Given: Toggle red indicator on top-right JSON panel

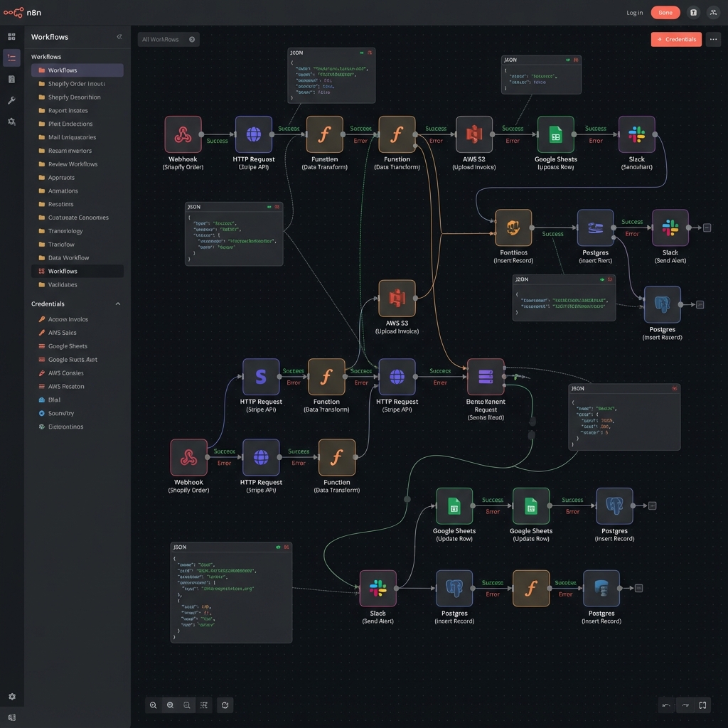Looking at the screenshot, I should 576,60.
